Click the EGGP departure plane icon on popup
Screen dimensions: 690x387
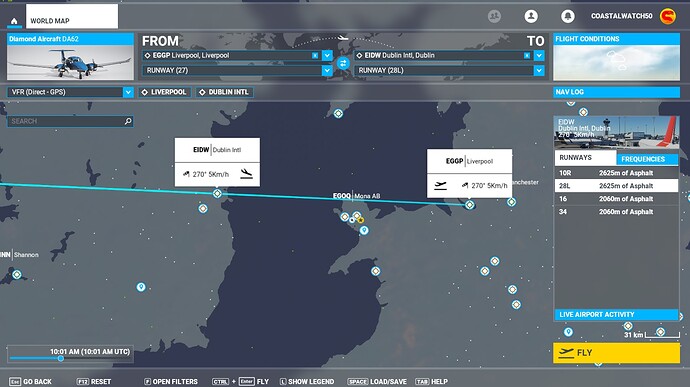pyautogui.click(x=440, y=185)
